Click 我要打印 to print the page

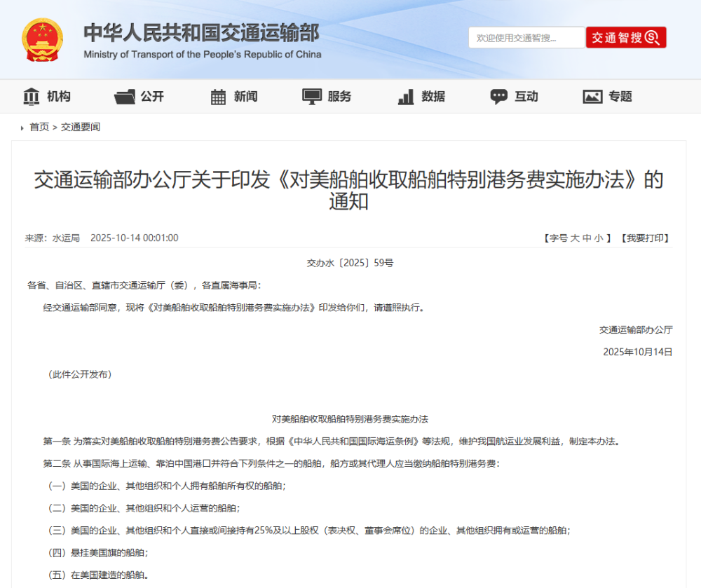pos(645,238)
